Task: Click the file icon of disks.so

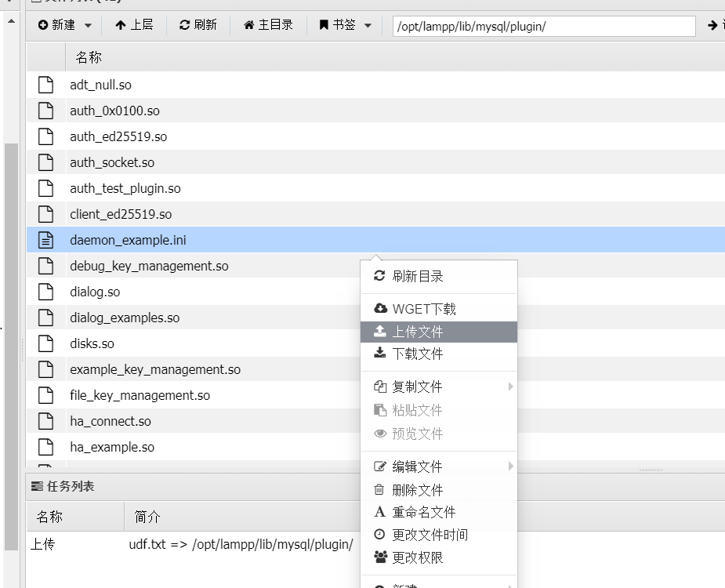Action: click(x=45, y=344)
